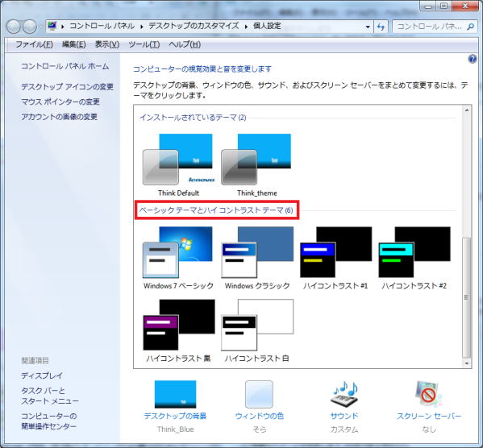The image size is (483, 448).
Task: Click デスクトップのカスタマイズ breadcrumb segment
Action: coord(194,26)
